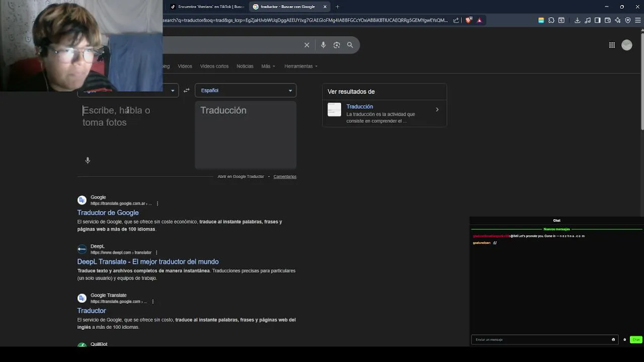Expand the Herramientas tools menu
This screenshot has height=362, width=644.
coord(301,66)
